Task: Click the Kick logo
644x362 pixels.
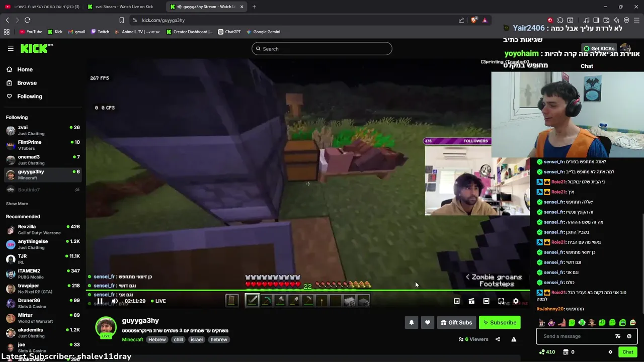Action: (37, 49)
